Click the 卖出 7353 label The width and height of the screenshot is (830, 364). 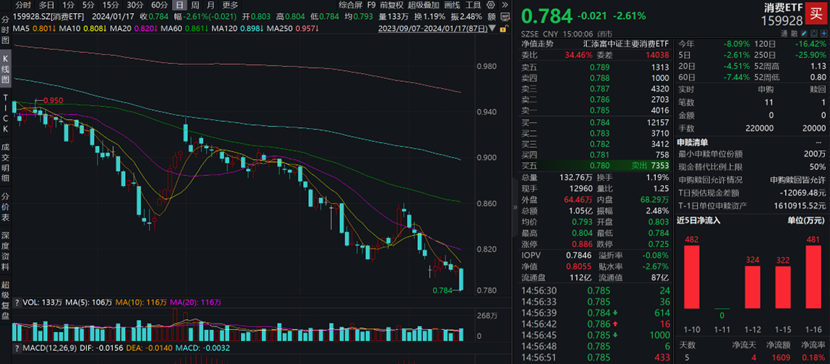click(650, 166)
